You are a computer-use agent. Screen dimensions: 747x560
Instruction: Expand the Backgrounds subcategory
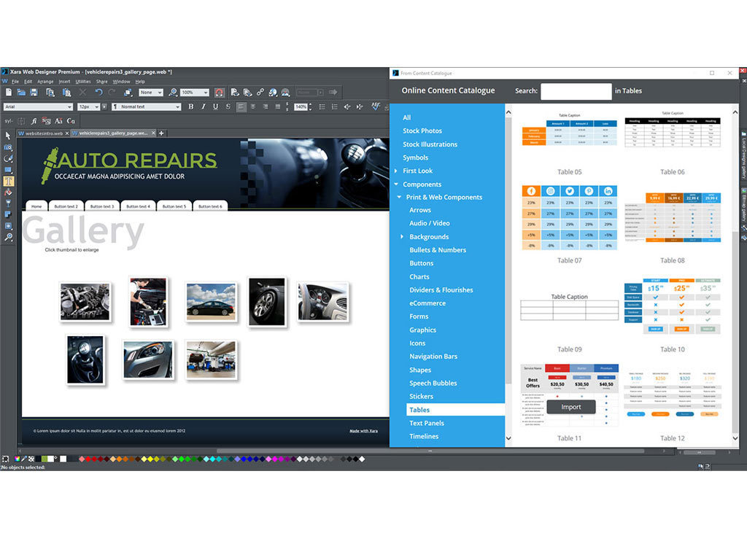tap(402, 237)
